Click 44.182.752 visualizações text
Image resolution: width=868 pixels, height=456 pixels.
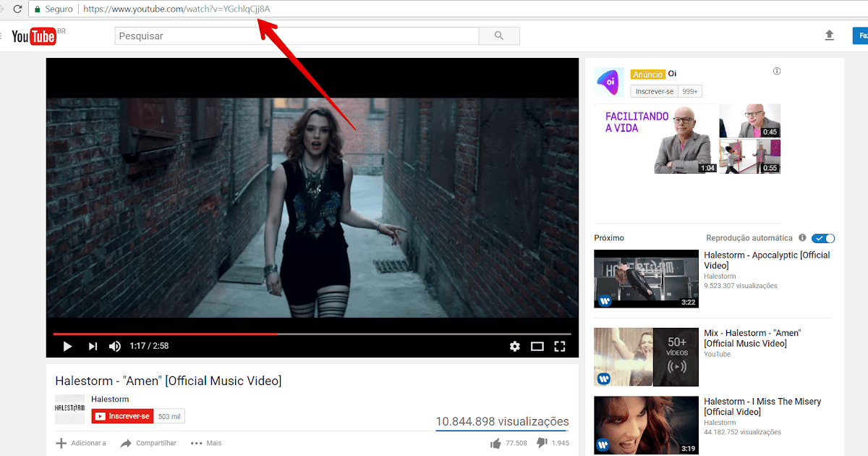pos(743,432)
